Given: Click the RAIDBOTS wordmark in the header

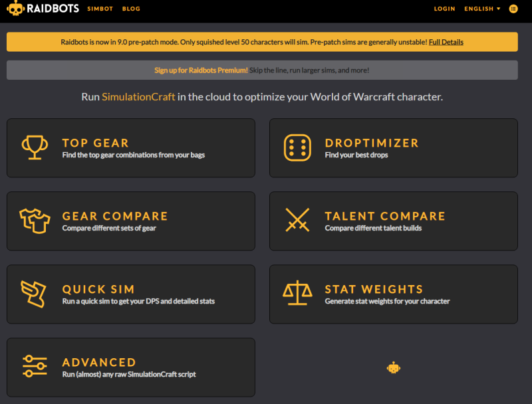Looking at the screenshot, I should pos(53,9).
